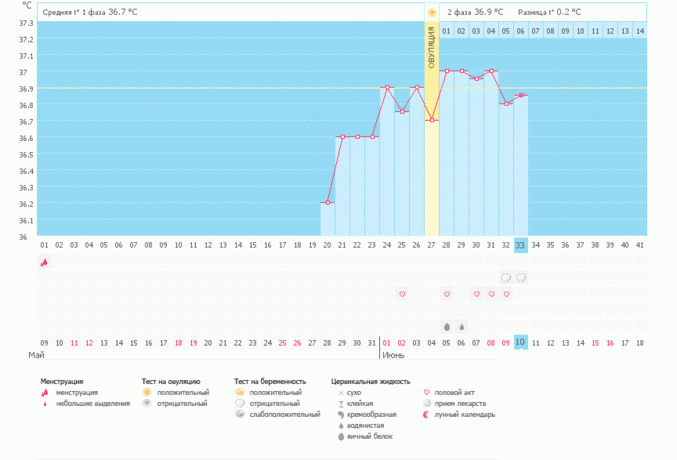Select the intercourse heart on cycle day 28

click(447, 294)
